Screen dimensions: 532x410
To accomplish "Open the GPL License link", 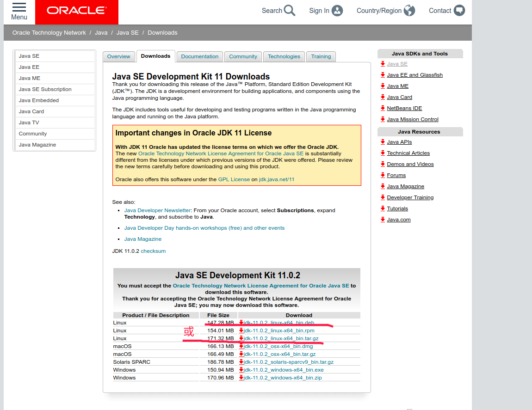I will (x=234, y=179).
